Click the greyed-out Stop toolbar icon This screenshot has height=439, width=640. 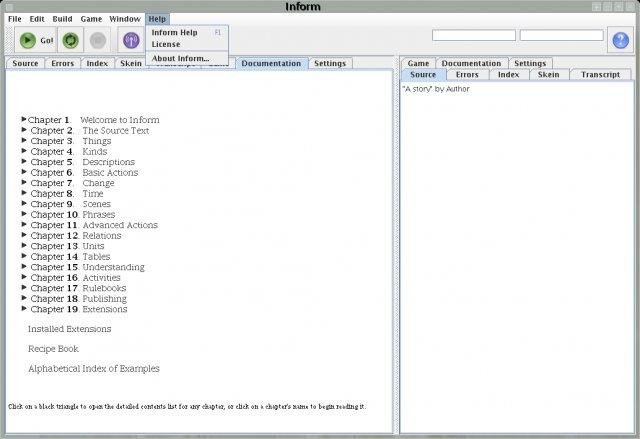point(98,40)
